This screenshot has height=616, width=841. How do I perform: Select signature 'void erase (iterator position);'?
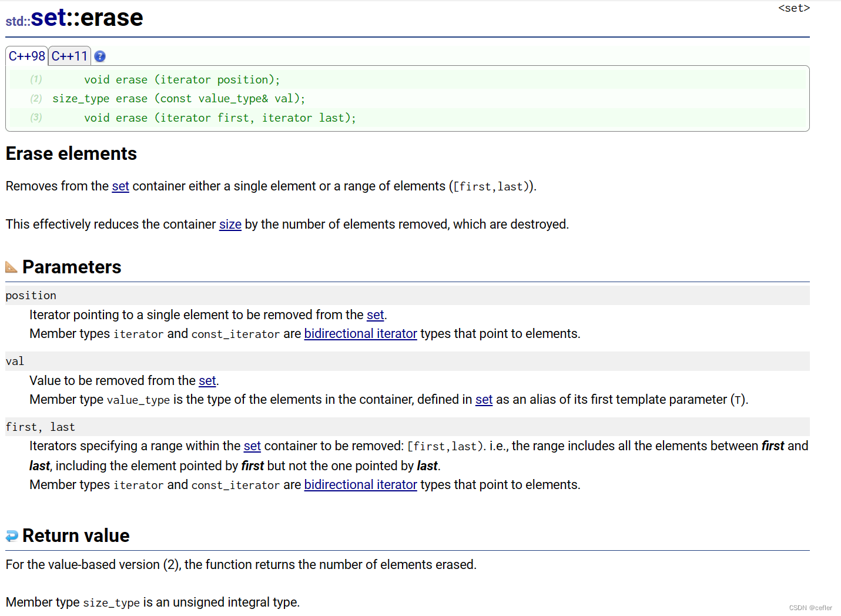click(x=182, y=79)
